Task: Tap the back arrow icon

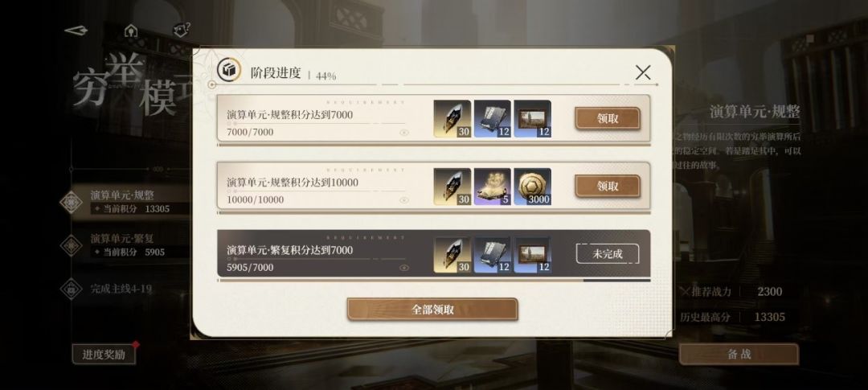Action: point(76,31)
